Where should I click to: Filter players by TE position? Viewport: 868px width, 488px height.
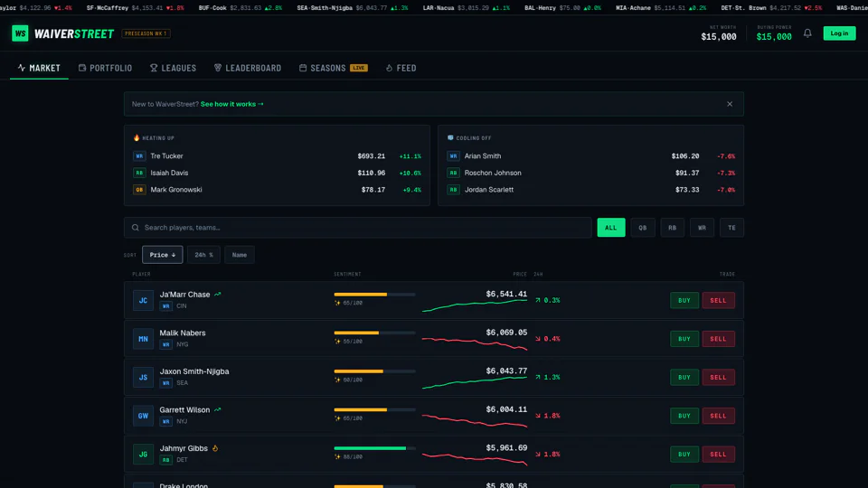click(731, 228)
